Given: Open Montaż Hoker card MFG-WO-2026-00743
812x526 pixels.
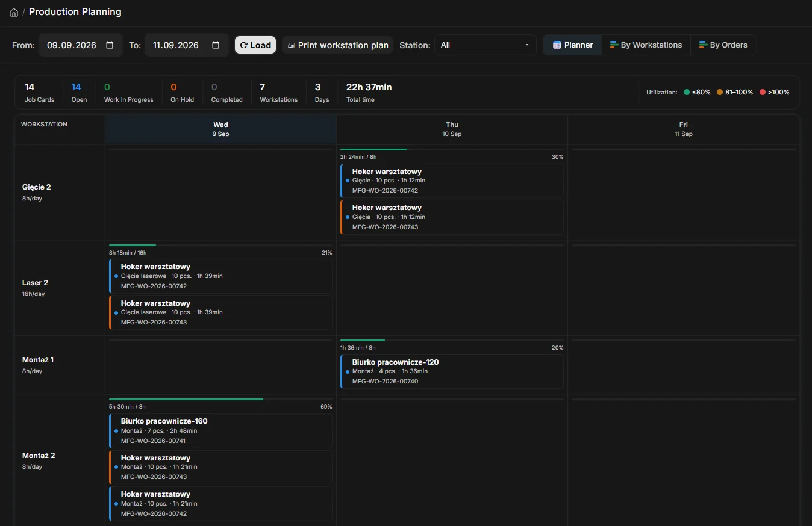Looking at the screenshot, I should (x=220, y=467).
